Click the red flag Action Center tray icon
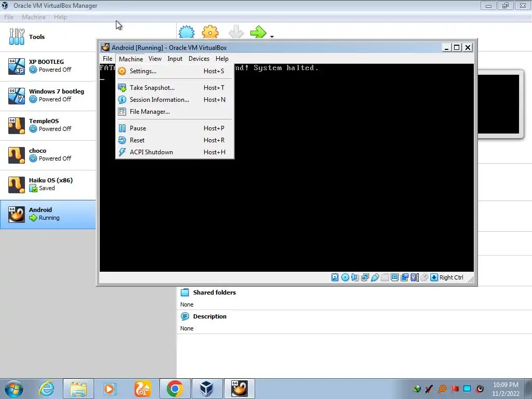The width and height of the screenshot is (532, 399). point(455,389)
